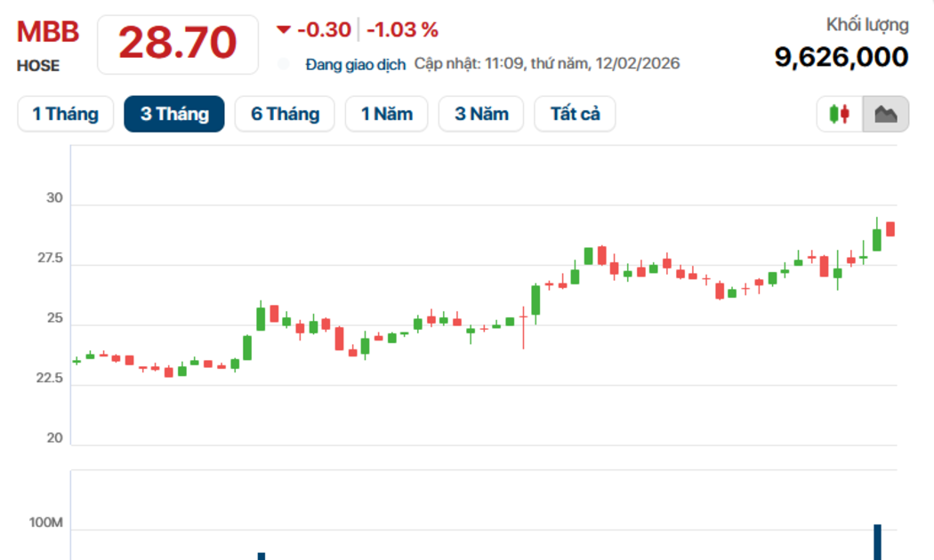Click the 9,626,000 volume figure
This screenshot has height=560, width=934.
tap(841, 57)
